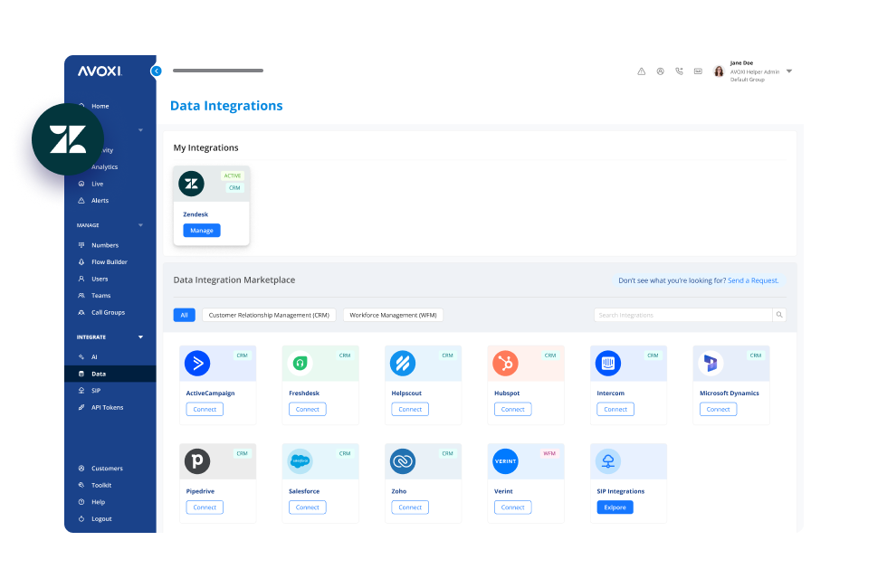
Task: Connect the Salesforce integration
Action: pos(307,507)
